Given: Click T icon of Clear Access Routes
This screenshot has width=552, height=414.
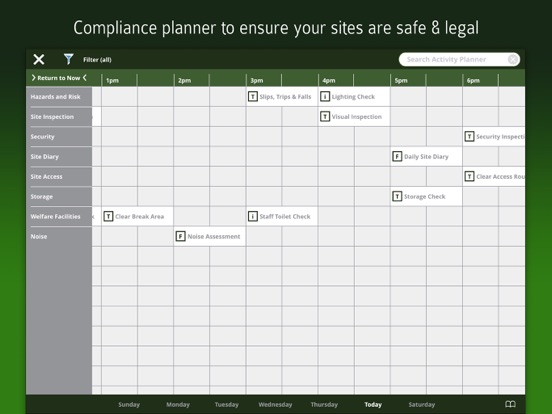Looking at the screenshot, I should (469, 176).
